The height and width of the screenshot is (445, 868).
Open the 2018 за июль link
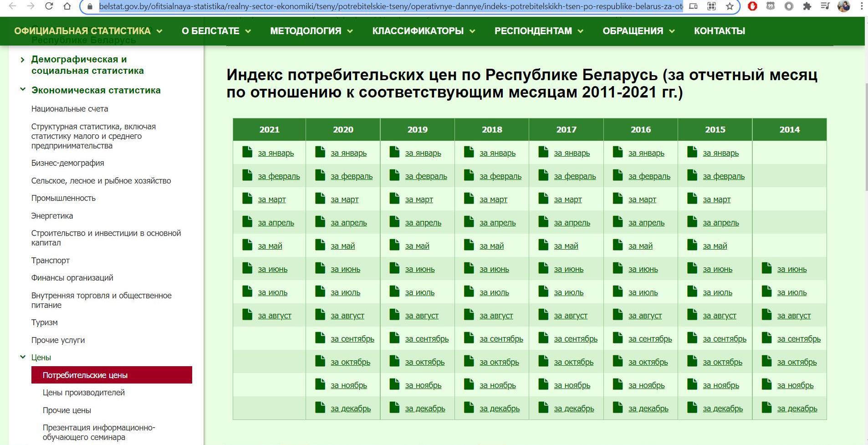click(494, 292)
